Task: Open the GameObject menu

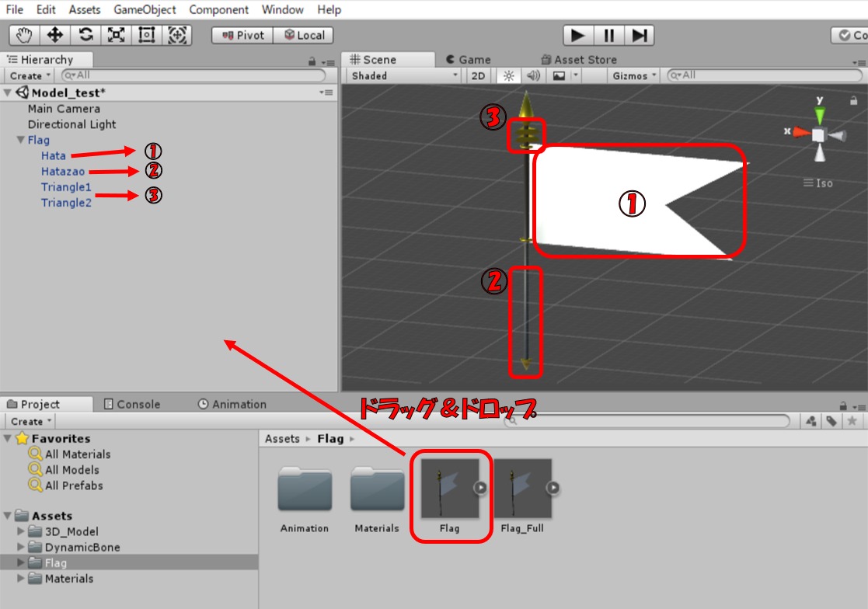Action: pyautogui.click(x=145, y=10)
